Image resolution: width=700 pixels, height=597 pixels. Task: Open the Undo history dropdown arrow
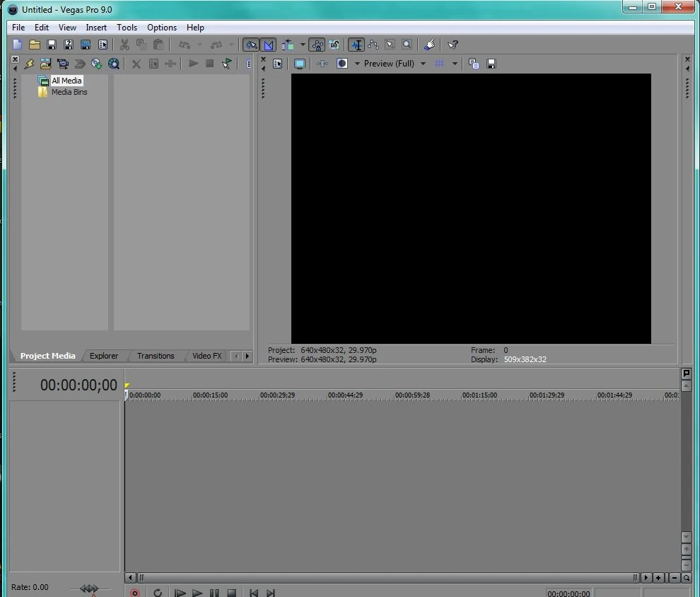click(x=199, y=45)
